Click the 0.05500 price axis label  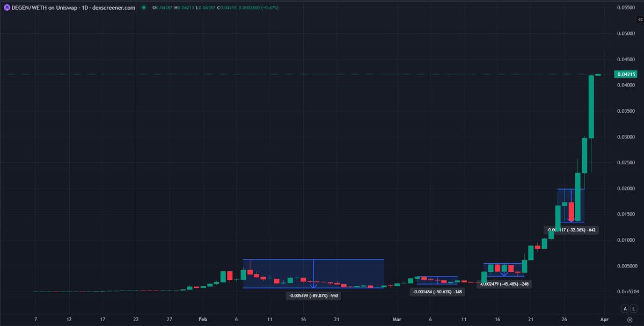point(626,8)
